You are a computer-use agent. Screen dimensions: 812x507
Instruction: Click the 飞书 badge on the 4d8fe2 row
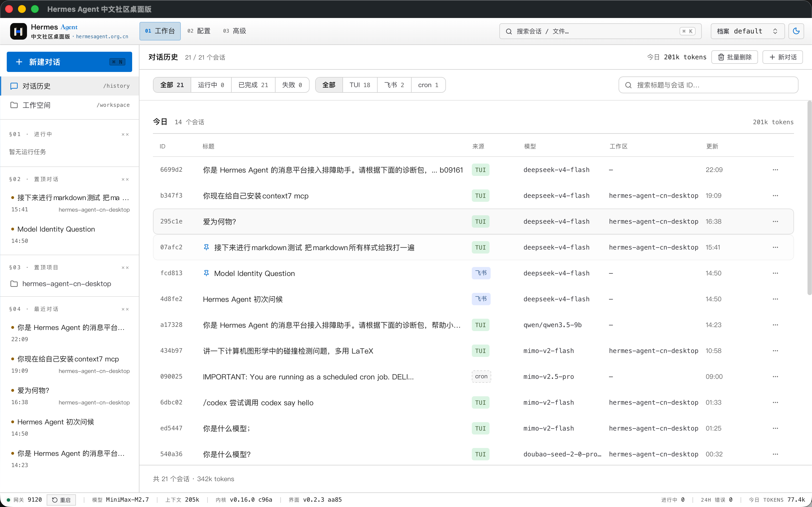[x=481, y=299]
